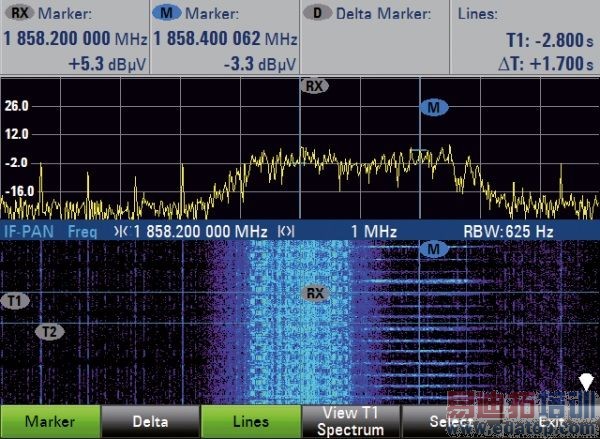
Task: Pick the T2 time line label
Action: point(50,332)
